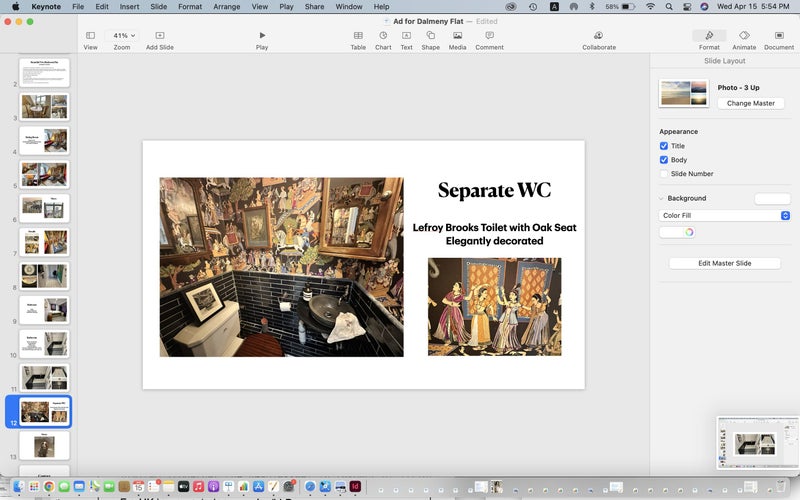
Task: Click the Media toolbar icon
Action: click(457, 36)
